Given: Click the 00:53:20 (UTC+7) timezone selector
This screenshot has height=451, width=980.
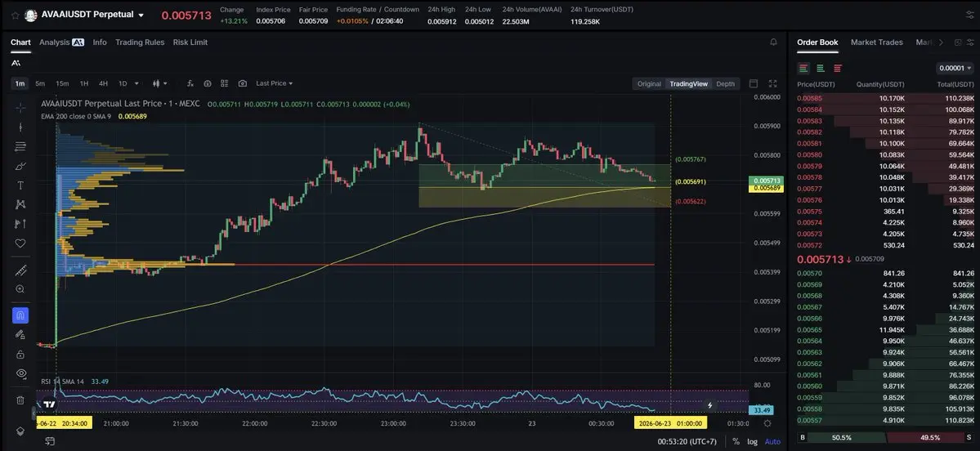Looking at the screenshot, I should [x=687, y=442].
